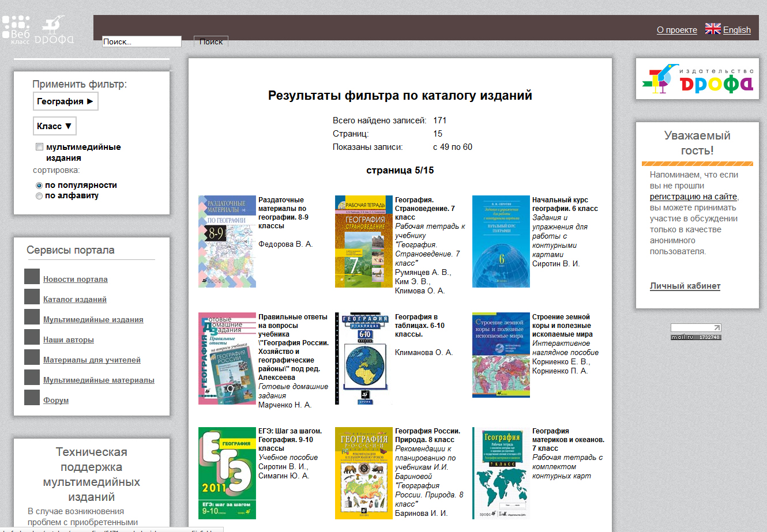Focus the Поиск search input field
The width and height of the screenshot is (767, 532).
tap(142, 41)
